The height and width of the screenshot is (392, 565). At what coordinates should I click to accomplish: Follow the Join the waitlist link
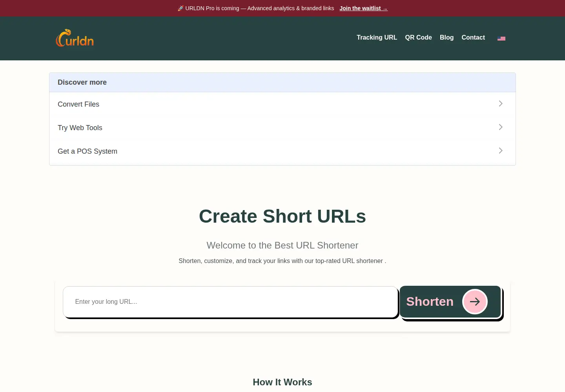[x=363, y=8]
